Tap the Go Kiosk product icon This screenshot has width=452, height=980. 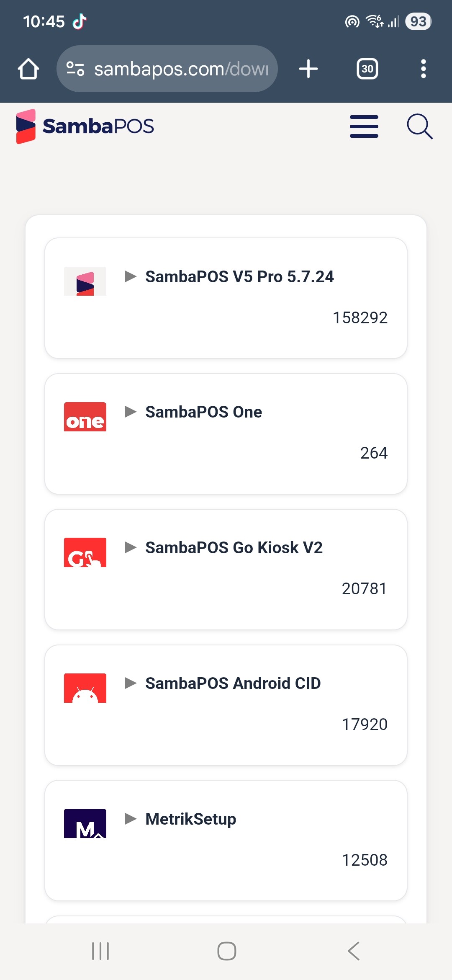point(85,553)
